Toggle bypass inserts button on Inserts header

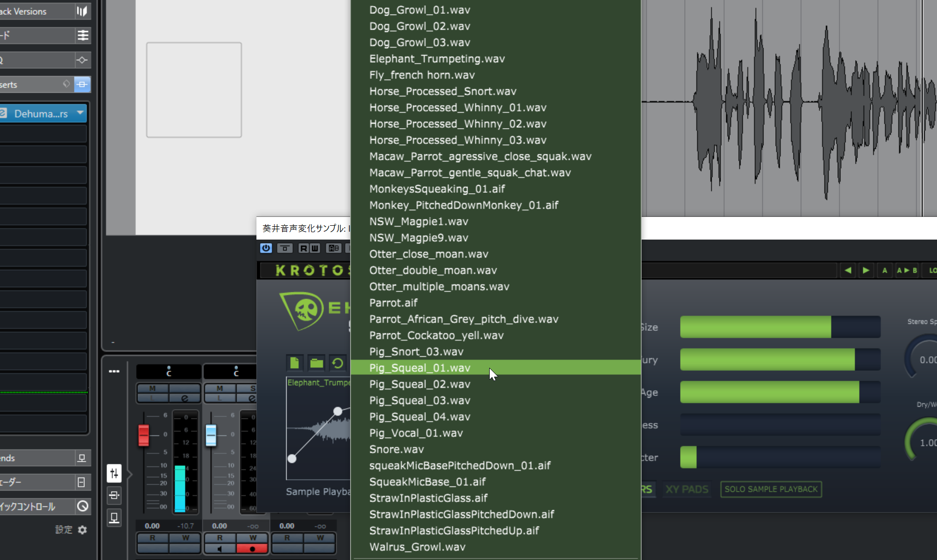point(82,84)
